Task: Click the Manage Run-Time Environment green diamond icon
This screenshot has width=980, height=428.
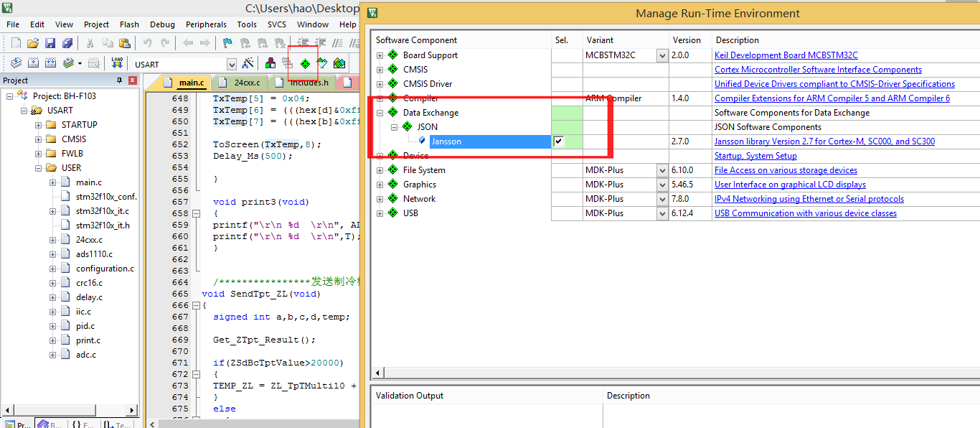Action: tap(305, 64)
